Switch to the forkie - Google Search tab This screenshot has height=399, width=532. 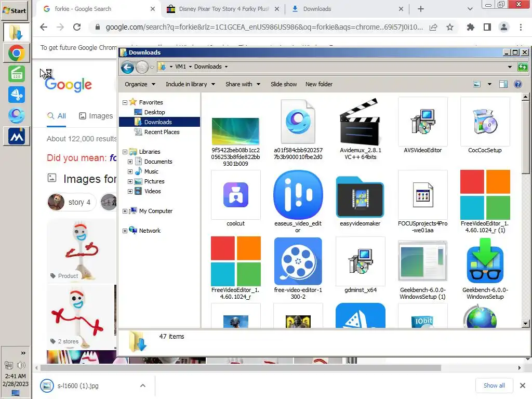pyautogui.click(x=98, y=9)
